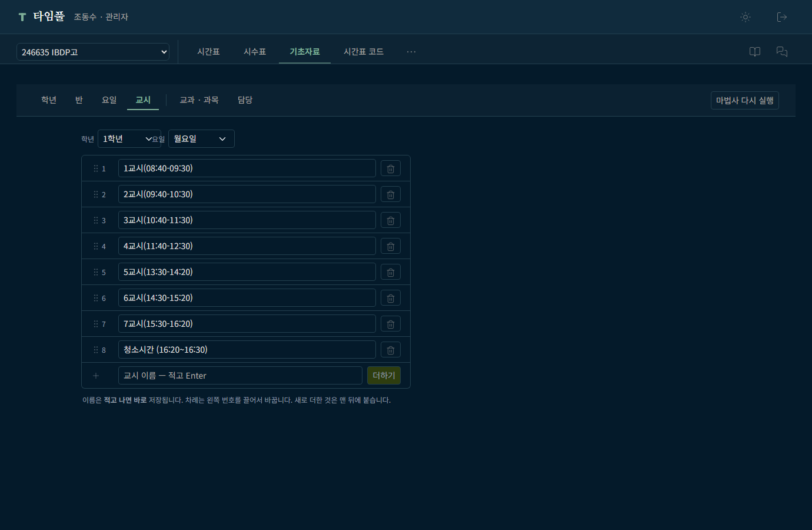Viewport: 812px width, 530px height.
Task: Select the 요일 sub-tab
Action: (x=109, y=100)
